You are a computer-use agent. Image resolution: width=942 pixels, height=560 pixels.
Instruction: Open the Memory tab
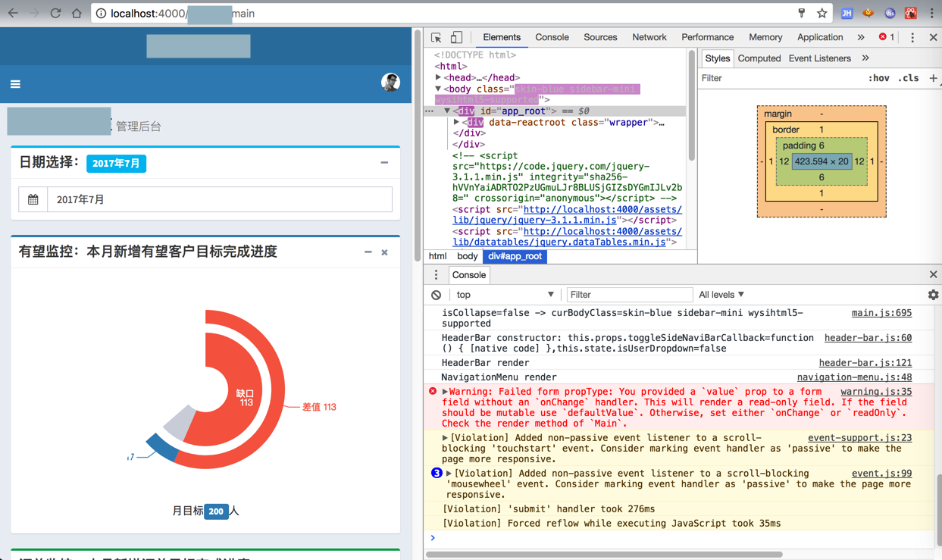point(765,37)
